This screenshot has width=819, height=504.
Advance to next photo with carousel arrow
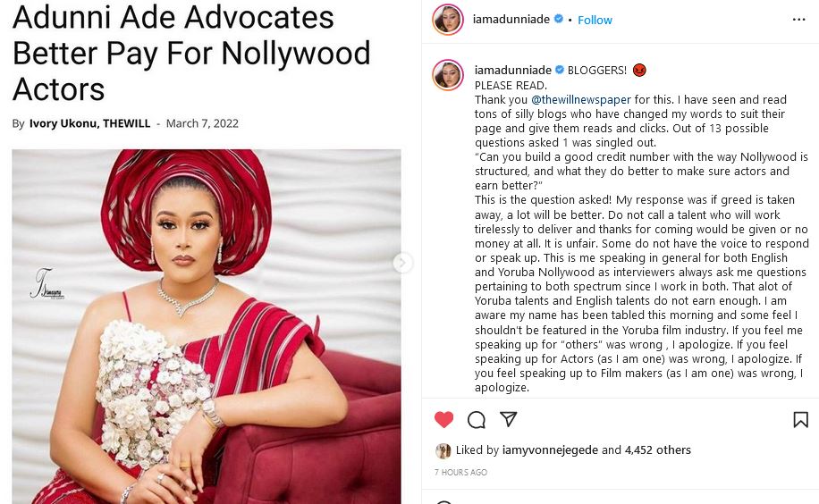(402, 263)
